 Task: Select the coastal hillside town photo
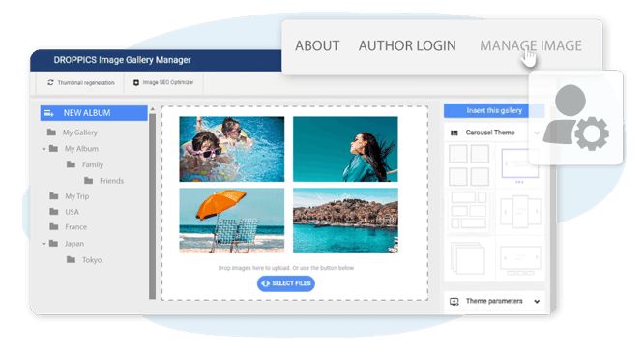tap(345, 221)
